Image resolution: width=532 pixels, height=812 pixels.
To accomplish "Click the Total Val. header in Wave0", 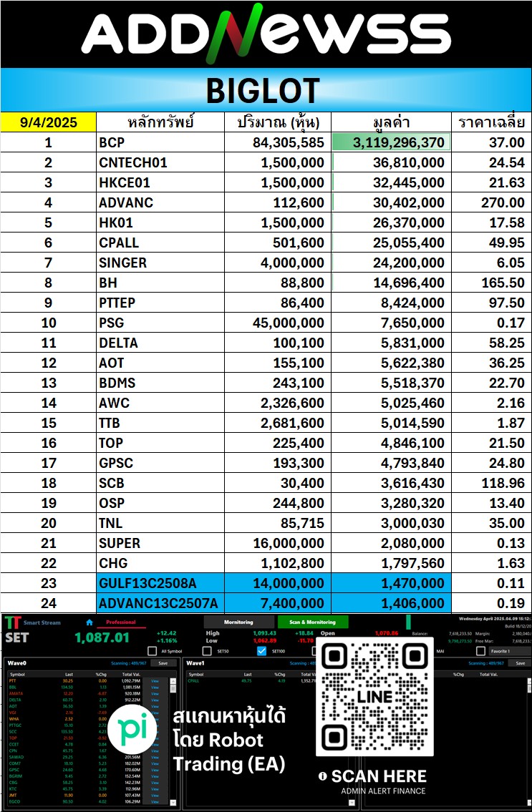I will (131, 674).
